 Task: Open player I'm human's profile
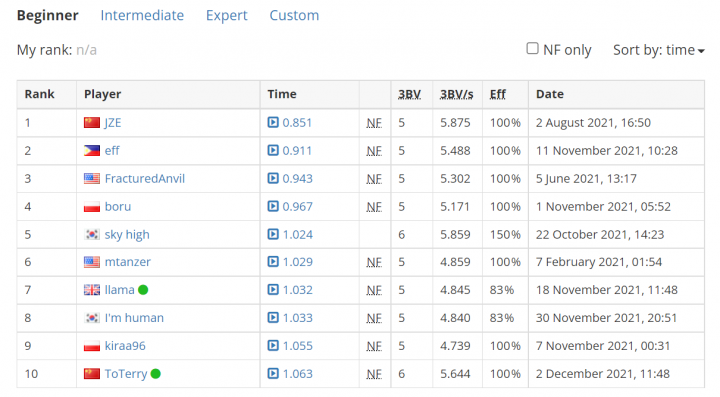134,318
